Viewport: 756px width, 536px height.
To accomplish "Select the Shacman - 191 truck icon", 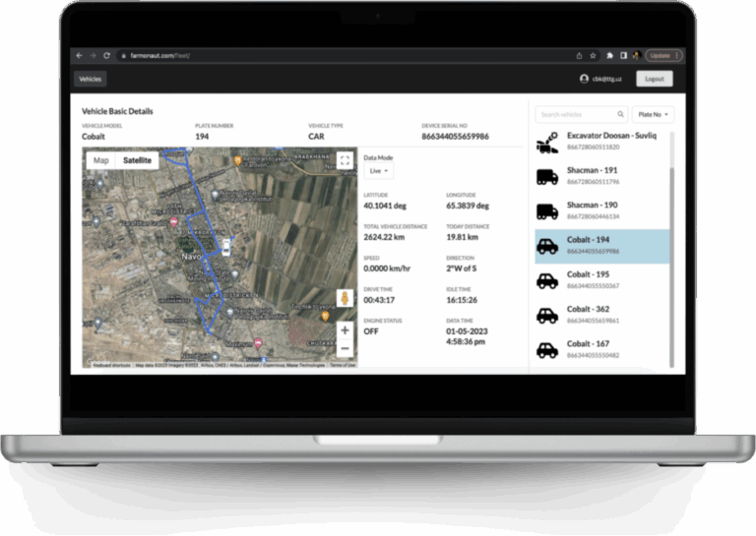I will (546, 177).
